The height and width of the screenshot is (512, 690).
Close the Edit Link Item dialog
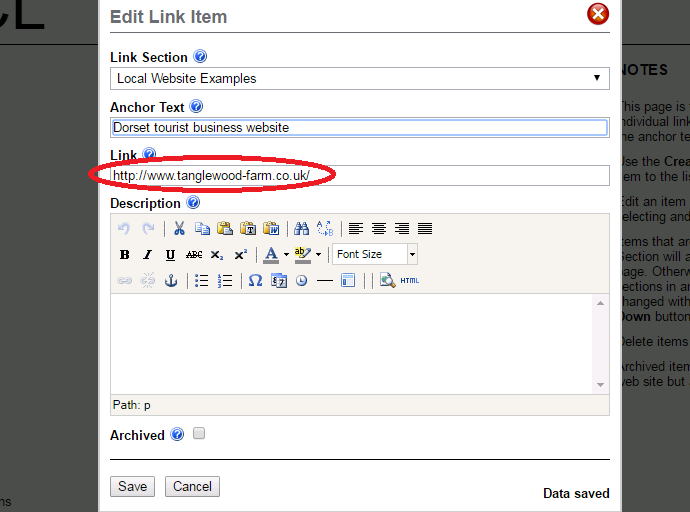coord(598,14)
